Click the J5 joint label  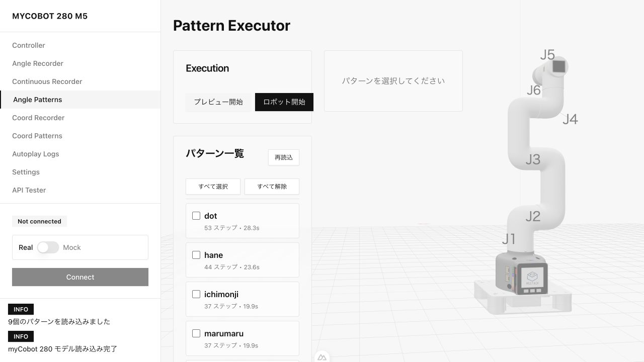coord(547,54)
